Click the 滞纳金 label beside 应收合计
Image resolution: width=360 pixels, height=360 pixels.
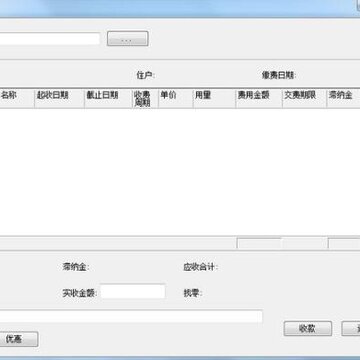(76, 267)
